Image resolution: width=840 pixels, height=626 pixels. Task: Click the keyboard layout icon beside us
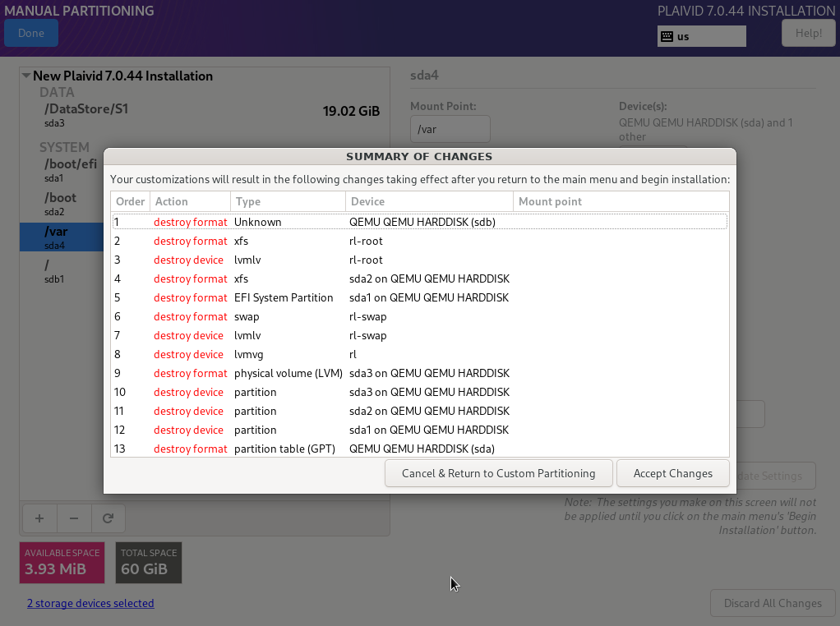(667, 36)
